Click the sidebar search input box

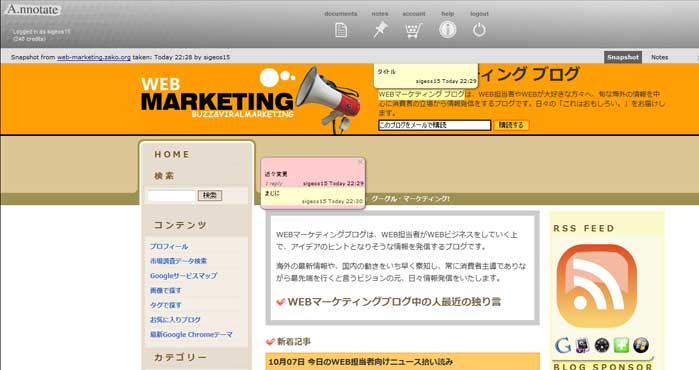coord(172,195)
